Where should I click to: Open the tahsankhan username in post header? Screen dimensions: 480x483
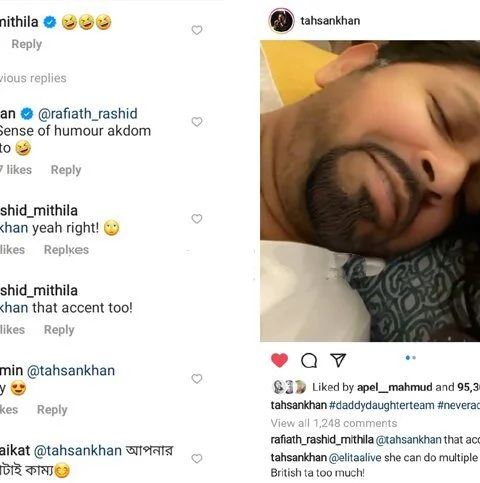(330, 21)
